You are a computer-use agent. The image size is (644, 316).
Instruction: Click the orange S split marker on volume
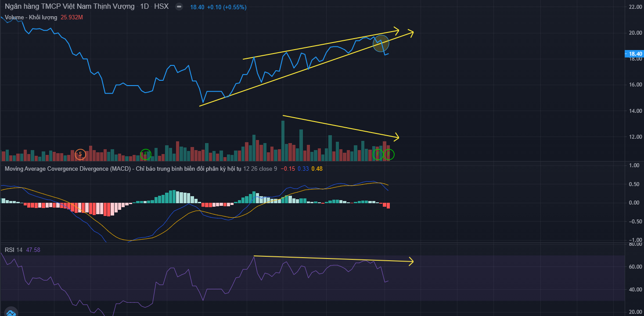(79, 154)
